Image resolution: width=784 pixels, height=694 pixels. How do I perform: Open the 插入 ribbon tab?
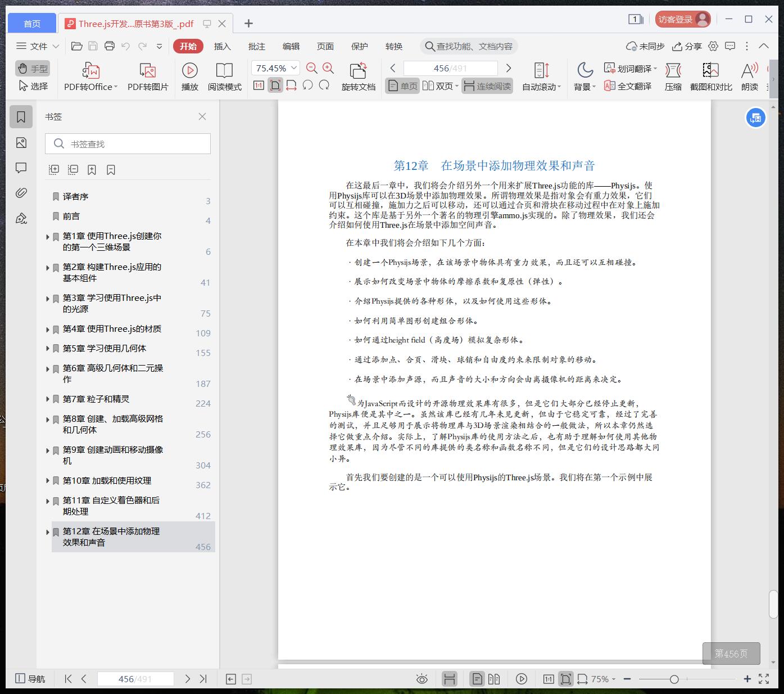coord(223,46)
